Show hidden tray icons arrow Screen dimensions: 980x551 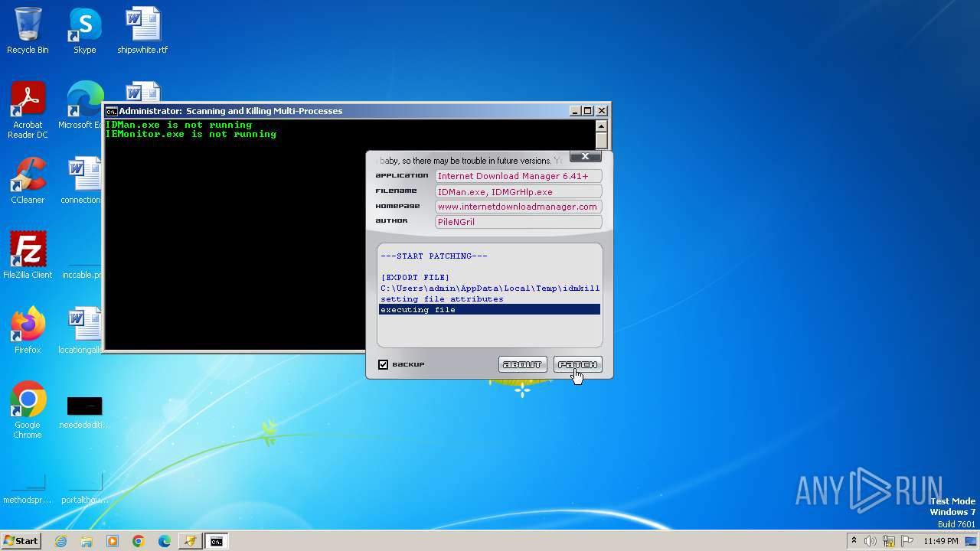pos(854,541)
